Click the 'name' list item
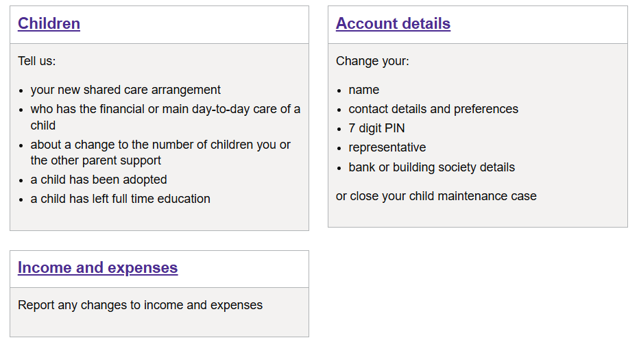The height and width of the screenshot is (364, 639). (x=364, y=90)
